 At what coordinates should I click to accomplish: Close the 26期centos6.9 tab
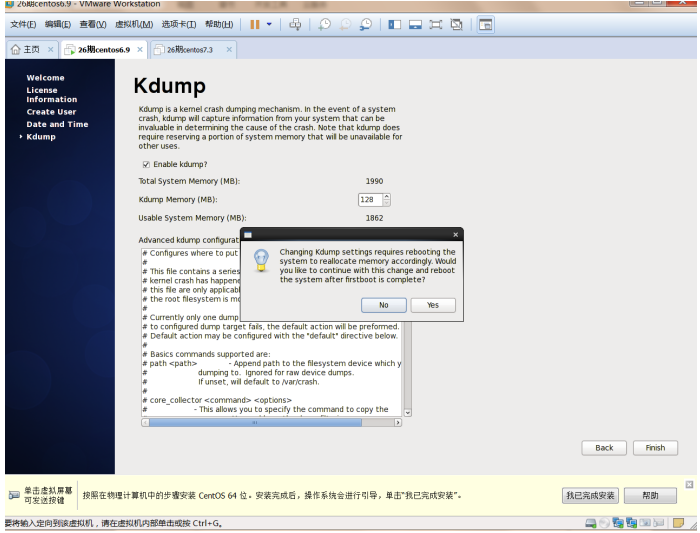(140, 50)
